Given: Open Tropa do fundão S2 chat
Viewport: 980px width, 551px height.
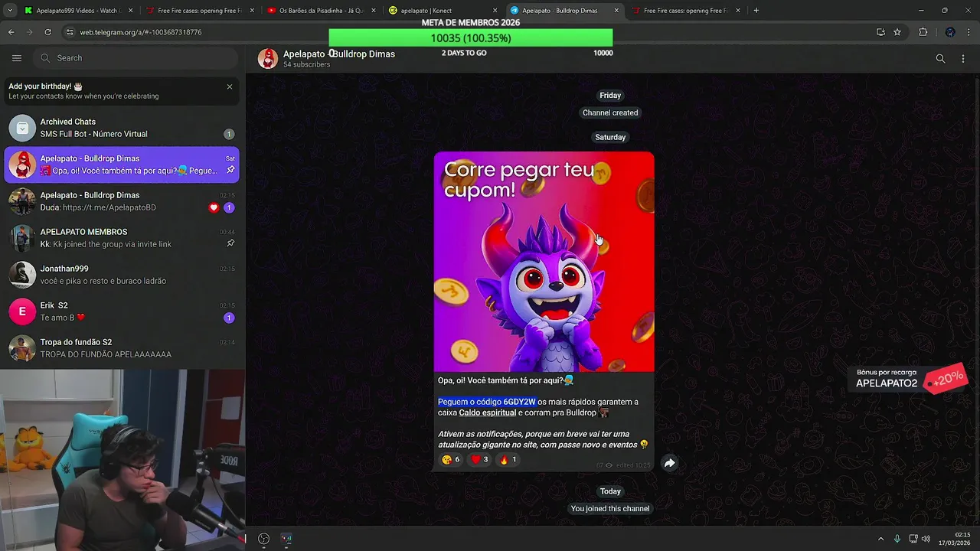Looking at the screenshot, I should 122,348.
